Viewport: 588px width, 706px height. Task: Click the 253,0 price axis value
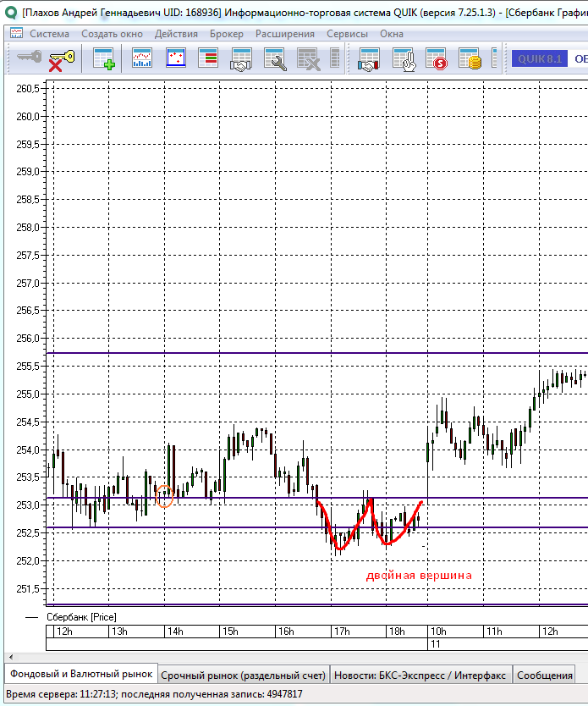[28, 505]
